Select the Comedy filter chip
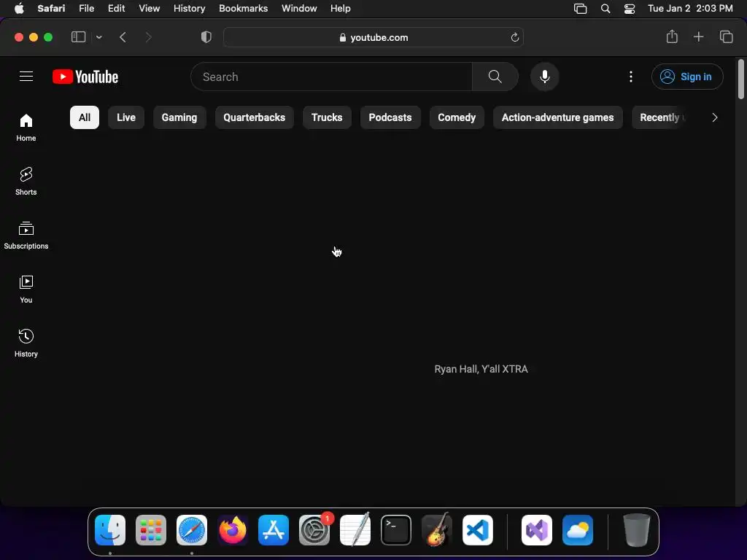This screenshot has width=747, height=560. (x=457, y=117)
